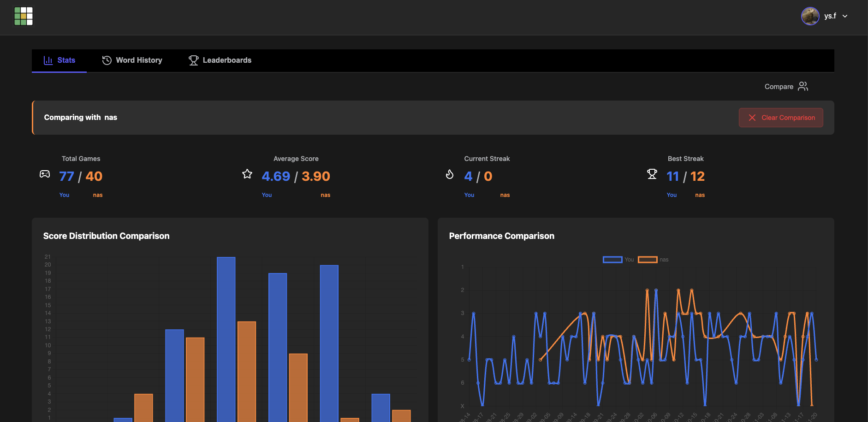Select the Compare link above the stats
868x422 pixels.
[779, 86]
